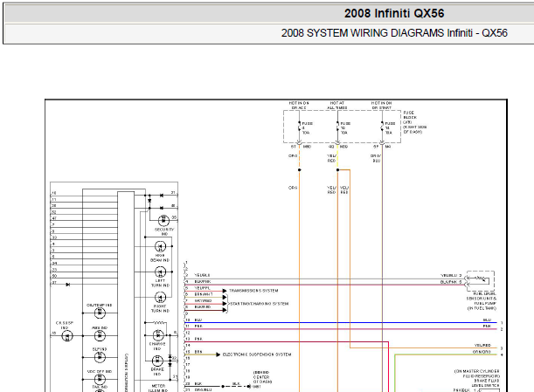Click the 'BLU' label at connector pin 10
The image size is (534, 392).
(x=198, y=320)
